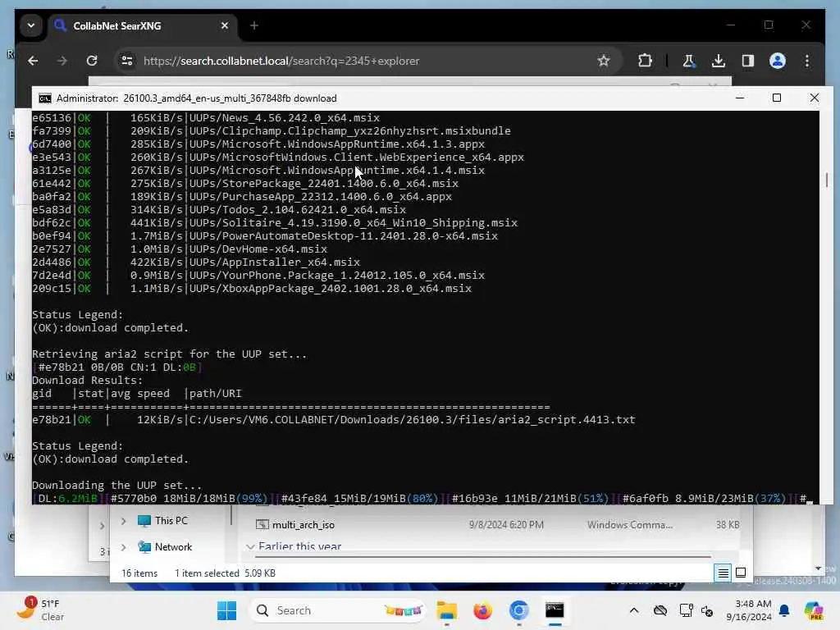Screen dimensions: 840x630
Task: Open the tab search dropdown arrow
Action: (31, 25)
